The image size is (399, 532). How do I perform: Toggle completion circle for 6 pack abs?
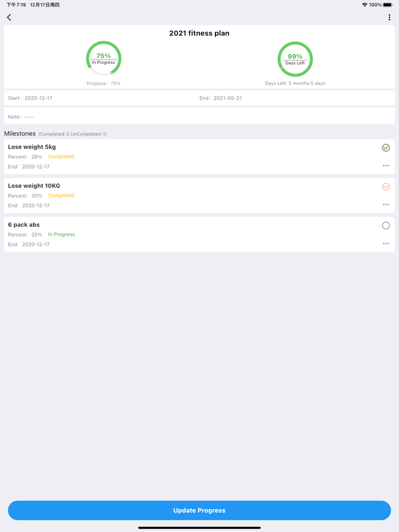(x=386, y=225)
